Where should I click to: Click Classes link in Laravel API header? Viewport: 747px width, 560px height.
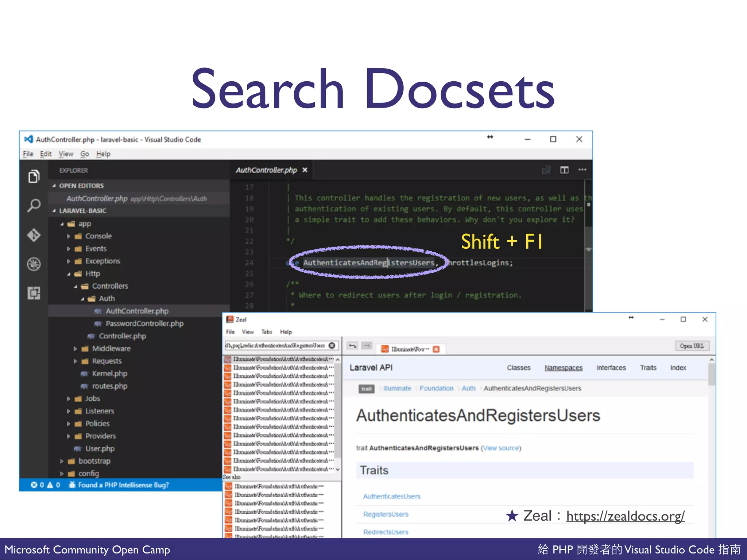coord(518,367)
